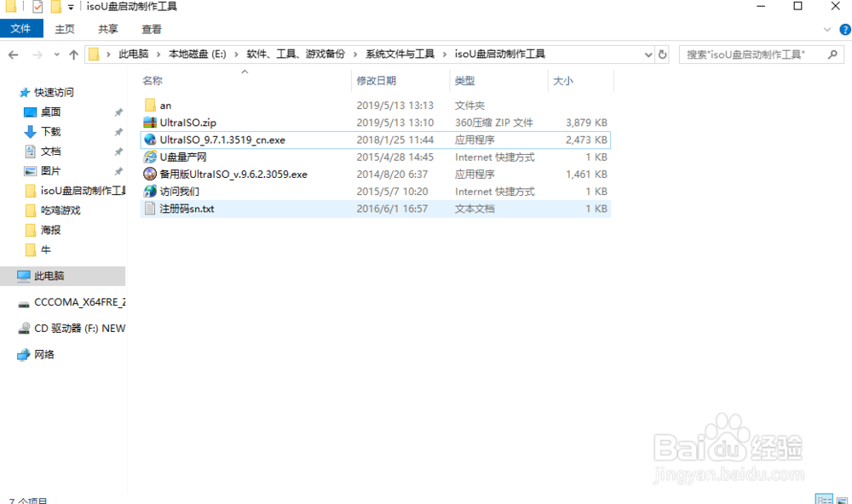
Task: Go back with the back arrow
Action: [14, 54]
